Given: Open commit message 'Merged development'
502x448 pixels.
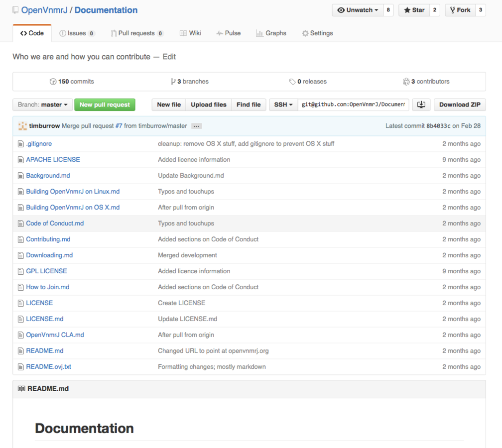Looking at the screenshot, I should point(187,255).
